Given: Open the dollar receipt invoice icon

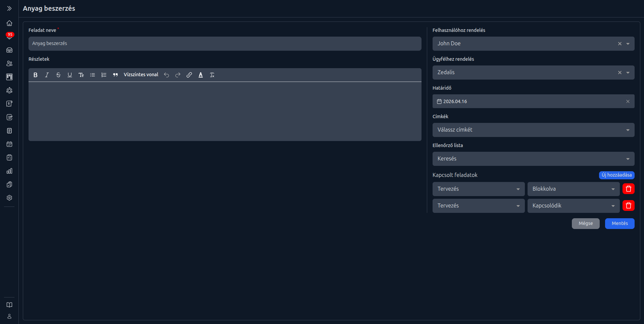Looking at the screenshot, I should pos(9,104).
